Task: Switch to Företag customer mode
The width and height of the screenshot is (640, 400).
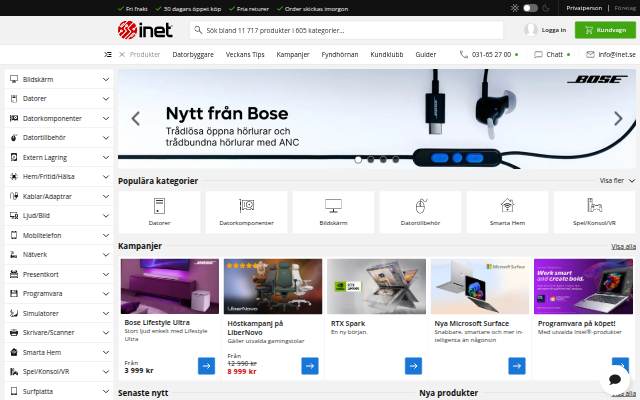Action: point(625,8)
